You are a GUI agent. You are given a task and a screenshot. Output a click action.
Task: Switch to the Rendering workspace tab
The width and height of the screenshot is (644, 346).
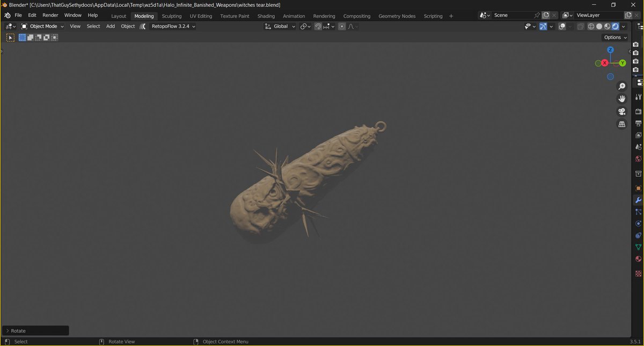[324, 16]
